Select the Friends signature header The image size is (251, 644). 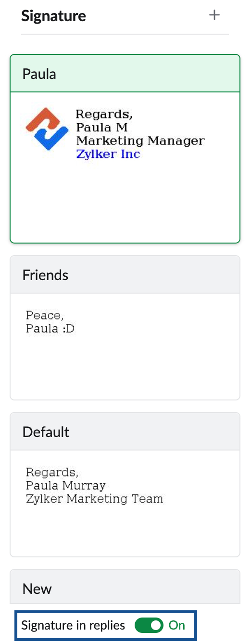point(125,275)
